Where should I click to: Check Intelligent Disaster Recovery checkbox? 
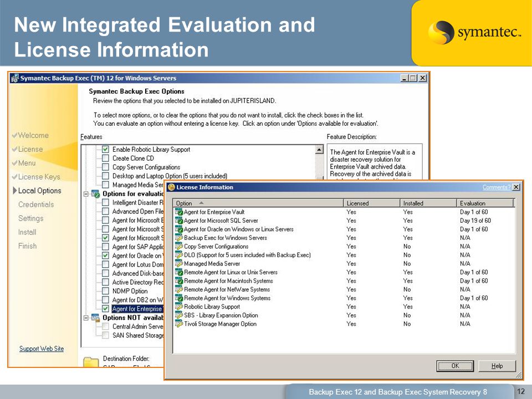(x=105, y=203)
